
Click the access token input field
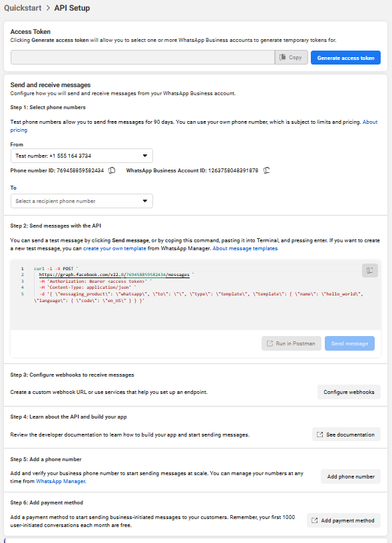tap(142, 57)
